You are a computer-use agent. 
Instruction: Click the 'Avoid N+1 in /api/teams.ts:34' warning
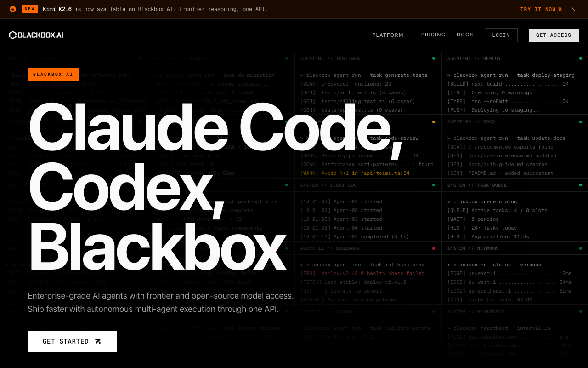pos(355,173)
